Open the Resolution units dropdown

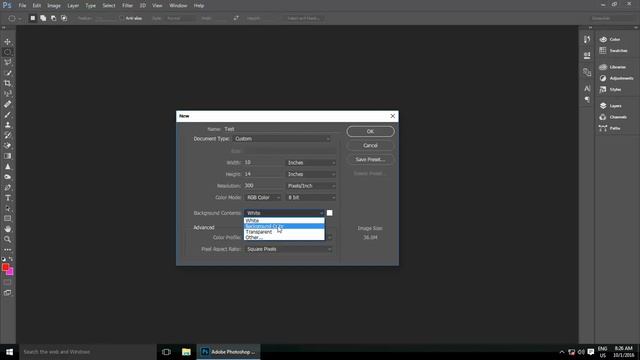click(311, 186)
